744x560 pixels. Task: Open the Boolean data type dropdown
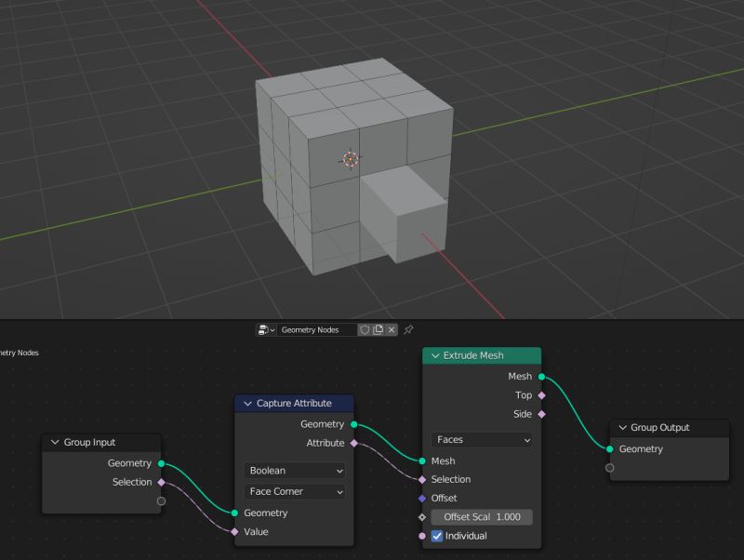(294, 471)
